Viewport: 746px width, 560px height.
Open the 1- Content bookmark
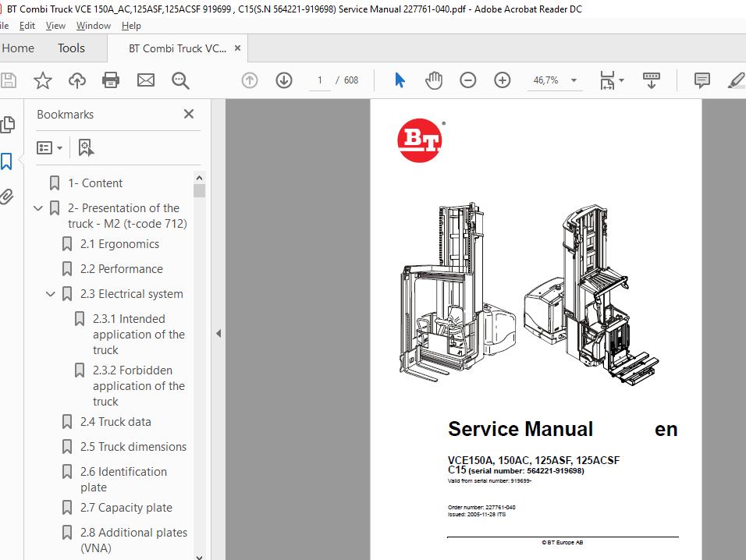coord(95,183)
